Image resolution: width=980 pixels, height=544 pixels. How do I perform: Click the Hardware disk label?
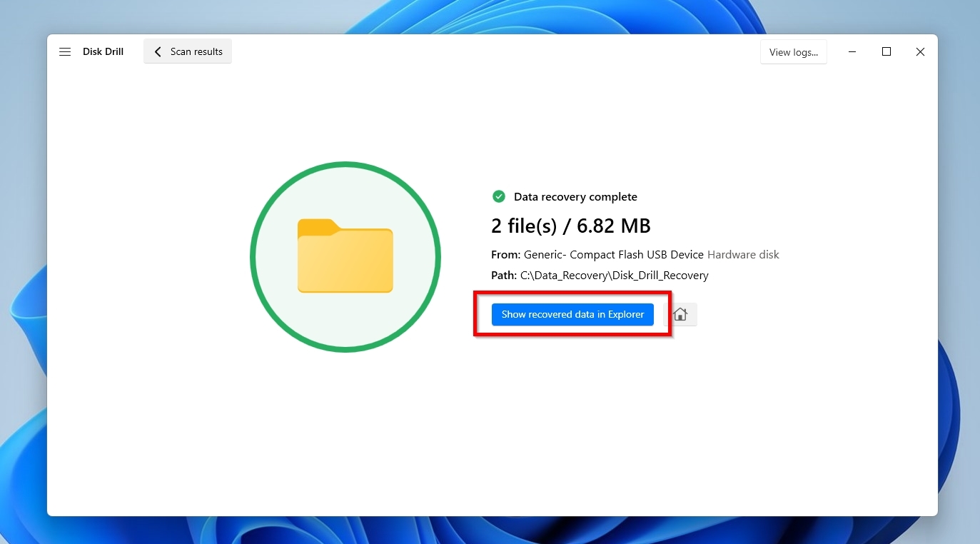coord(742,254)
